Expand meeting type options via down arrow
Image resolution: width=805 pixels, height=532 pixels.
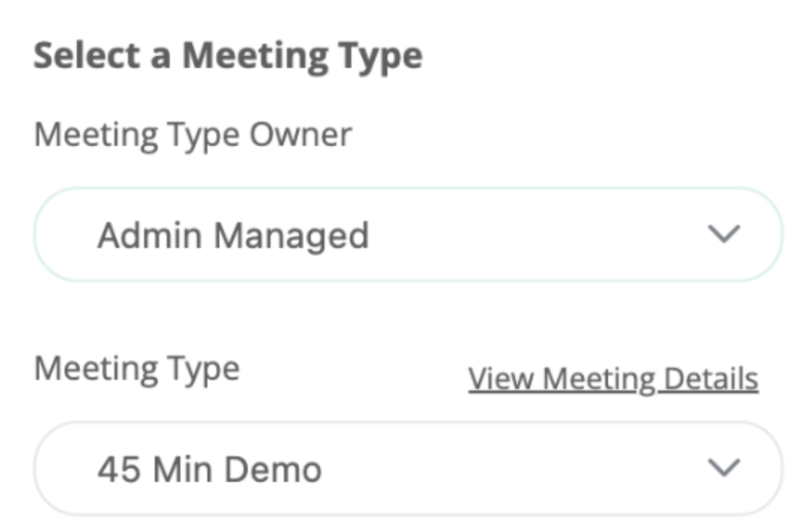(723, 468)
